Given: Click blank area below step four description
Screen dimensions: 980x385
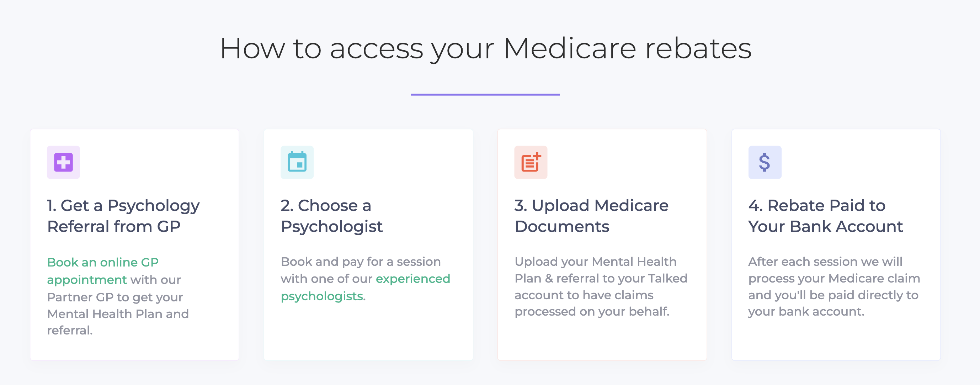Looking at the screenshot, I should [836, 340].
